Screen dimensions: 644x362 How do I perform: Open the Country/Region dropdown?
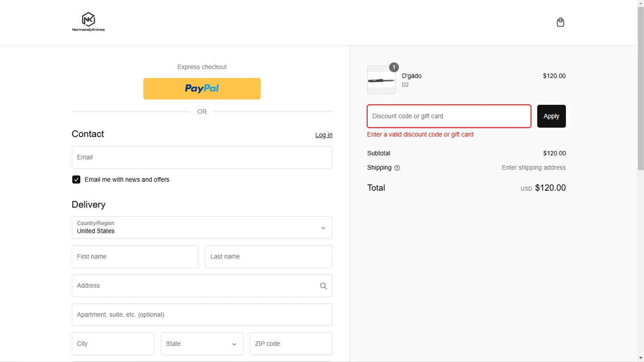pyautogui.click(x=202, y=228)
